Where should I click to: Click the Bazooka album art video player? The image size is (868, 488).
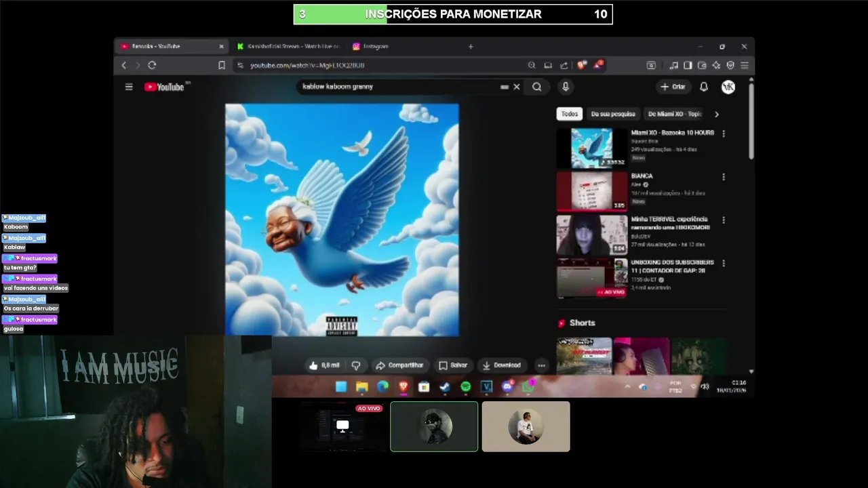tap(342, 220)
